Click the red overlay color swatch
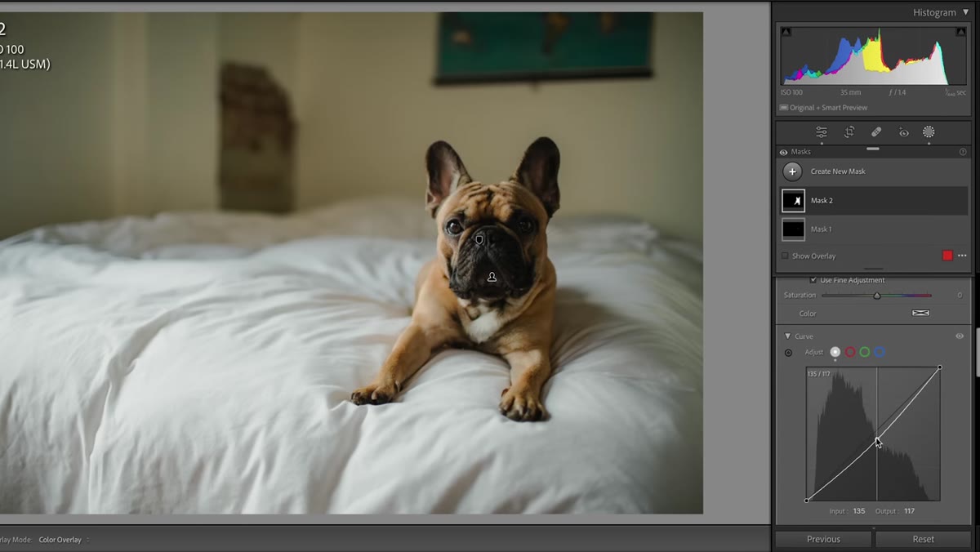Screen dimensions: 980x552 point(947,256)
